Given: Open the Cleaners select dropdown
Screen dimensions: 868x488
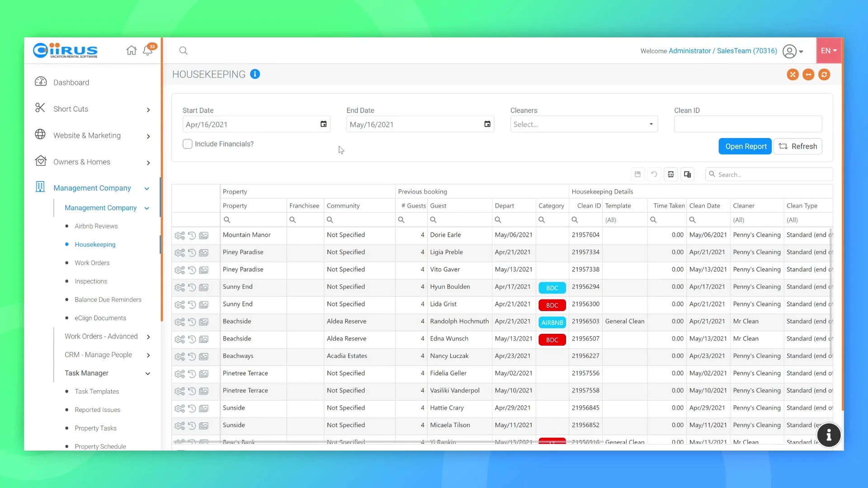Looking at the screenshot, I should 584,124.
